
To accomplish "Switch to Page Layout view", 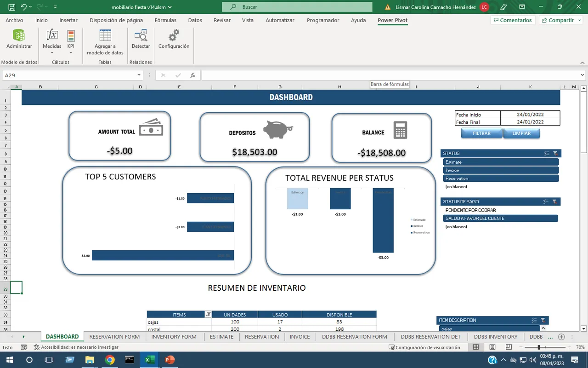I will 492,347.
